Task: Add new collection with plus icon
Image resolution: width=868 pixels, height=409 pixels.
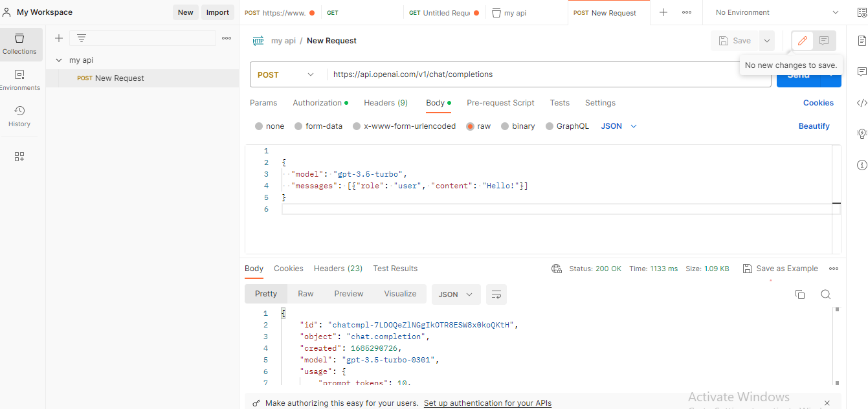Action: [x=59, y=38]
